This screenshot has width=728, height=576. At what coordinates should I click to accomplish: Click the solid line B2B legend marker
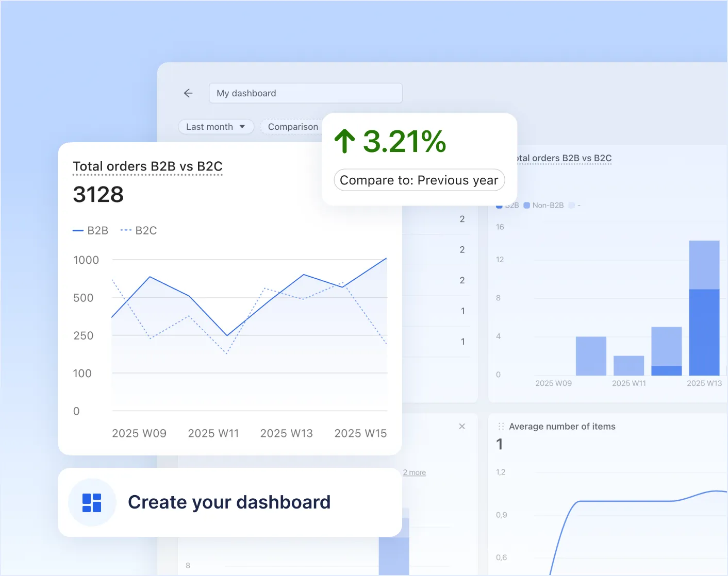78,231
